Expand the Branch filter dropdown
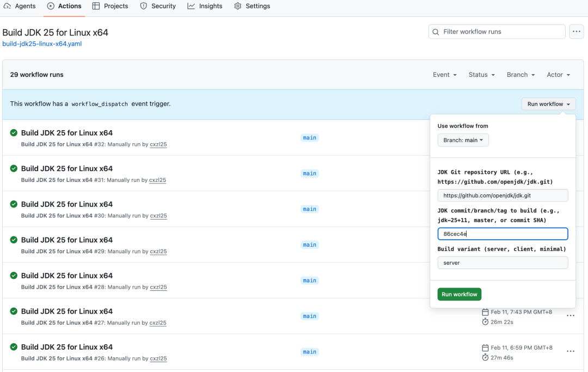This screenshot has height=372, width=588. click(x=521, y=75)
